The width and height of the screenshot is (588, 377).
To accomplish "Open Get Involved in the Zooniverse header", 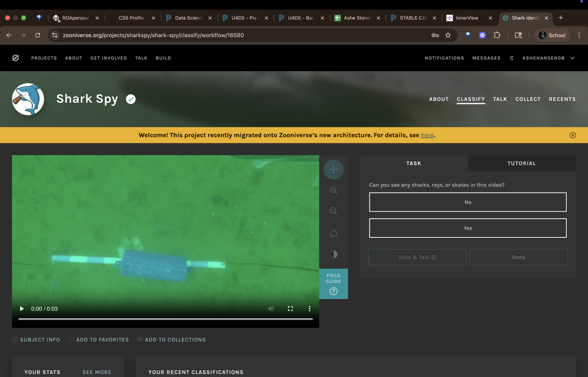I will tap(108, 58).
